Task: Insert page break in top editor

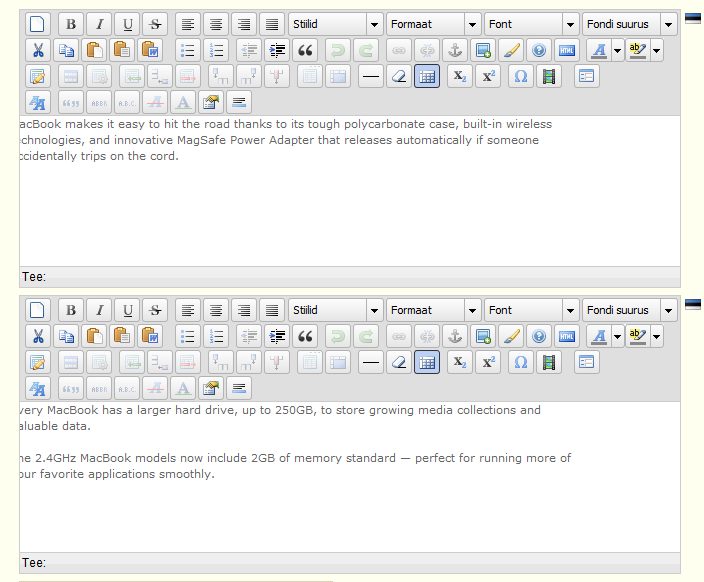Action: coord(239,103)
